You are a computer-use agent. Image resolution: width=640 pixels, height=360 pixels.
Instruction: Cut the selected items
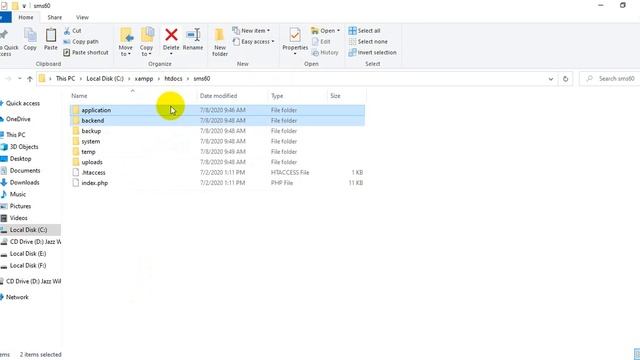pos(73,31)
